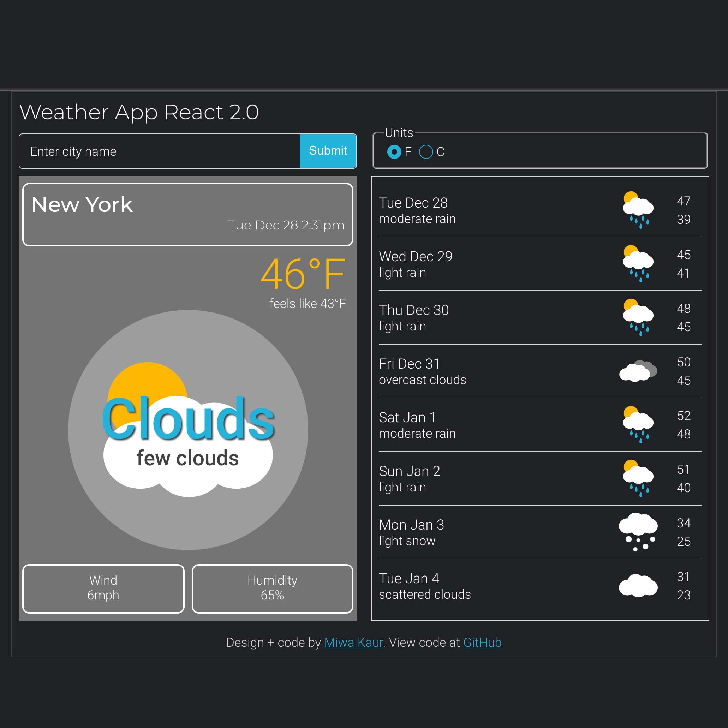Open the Miwa Kaur link

(353, 643)
